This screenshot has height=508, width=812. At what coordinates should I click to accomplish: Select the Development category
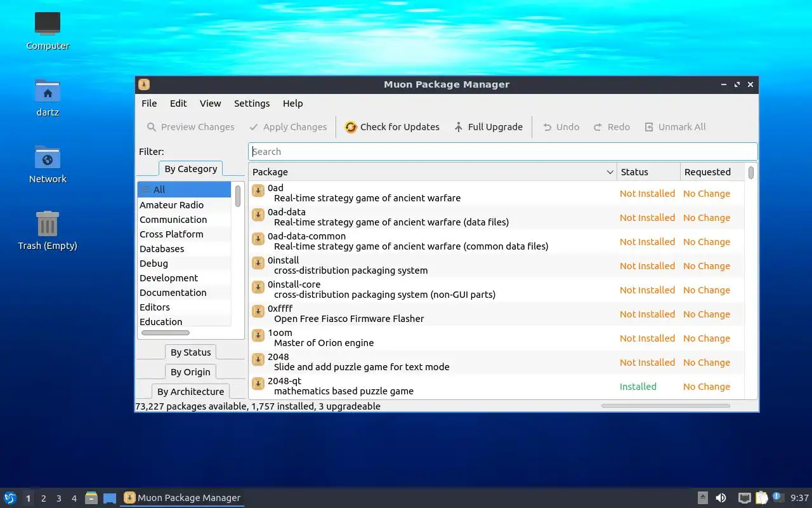pyautogui.click(x=185, y=278)
